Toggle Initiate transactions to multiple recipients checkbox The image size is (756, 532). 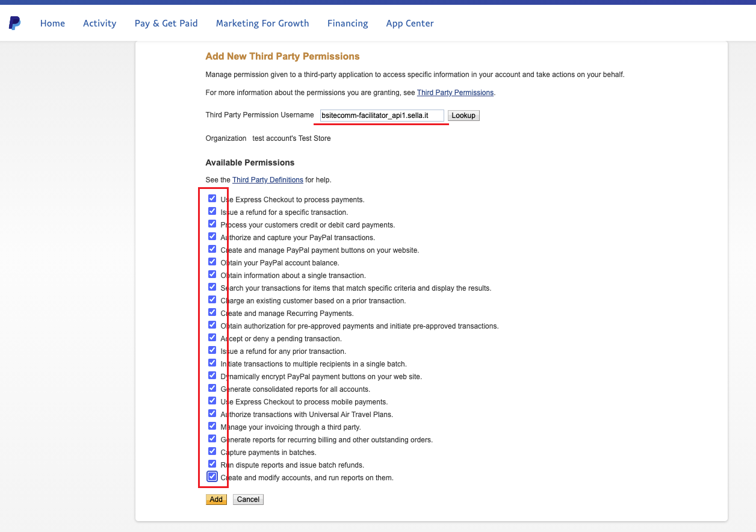[x=212, y=363]
